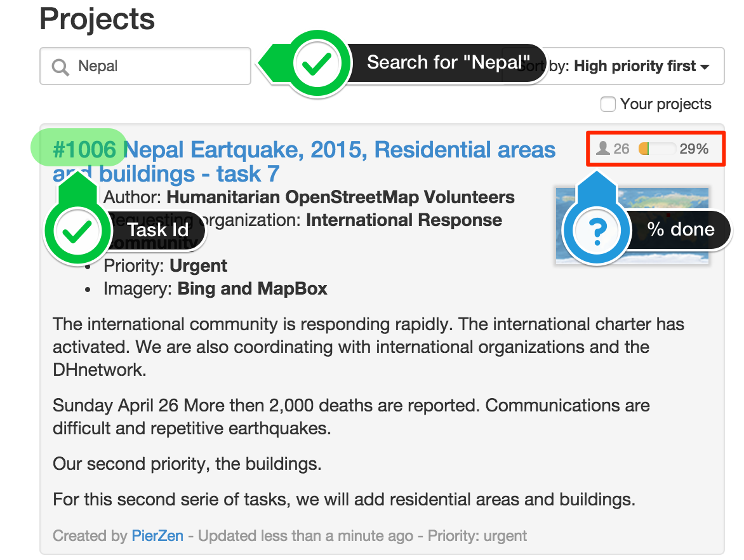Click the 26 contributors count
744x560 pixels.
621,149
